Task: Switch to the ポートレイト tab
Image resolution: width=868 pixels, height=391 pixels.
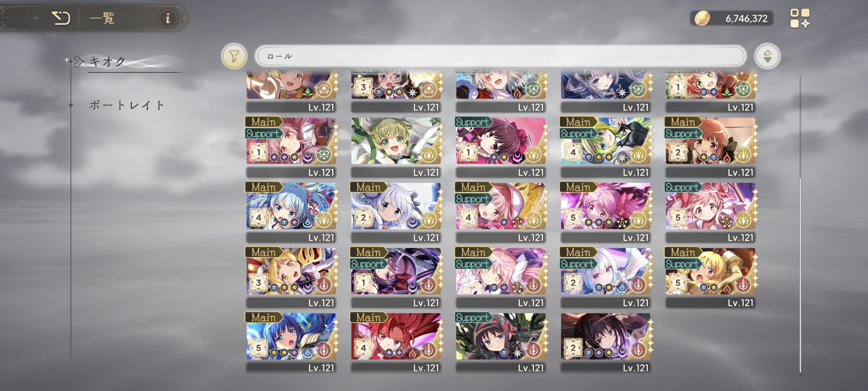Action: (127, 105)
